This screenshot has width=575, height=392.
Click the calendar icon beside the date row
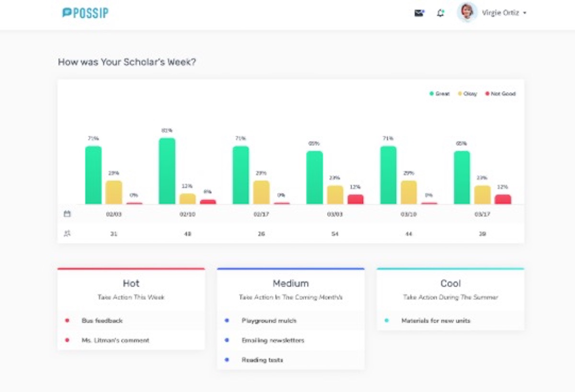68,214
